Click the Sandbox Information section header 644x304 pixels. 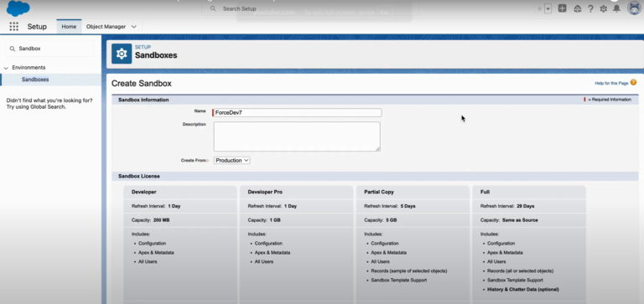pos(143,100)
